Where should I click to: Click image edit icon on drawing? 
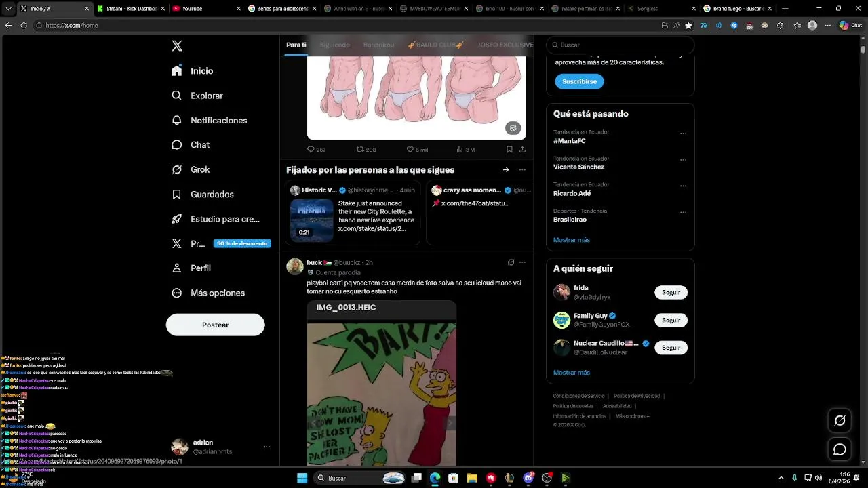click(513, 128)
